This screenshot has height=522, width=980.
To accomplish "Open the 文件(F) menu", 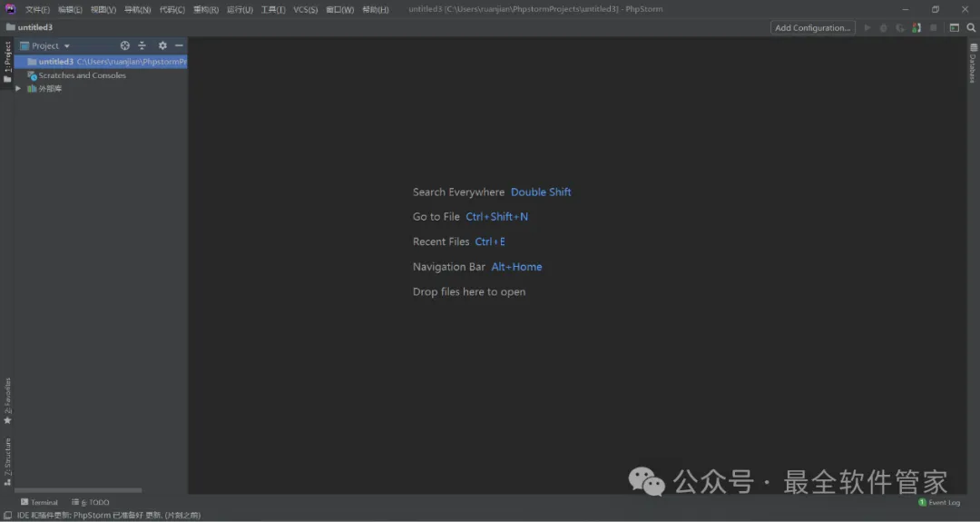I will (x=37, y=9).
